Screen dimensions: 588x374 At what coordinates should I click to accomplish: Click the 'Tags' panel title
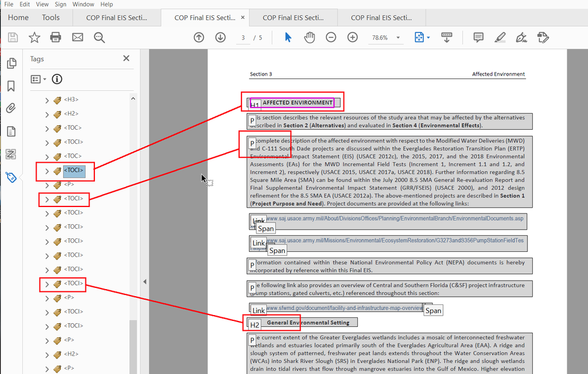point(37,59)
